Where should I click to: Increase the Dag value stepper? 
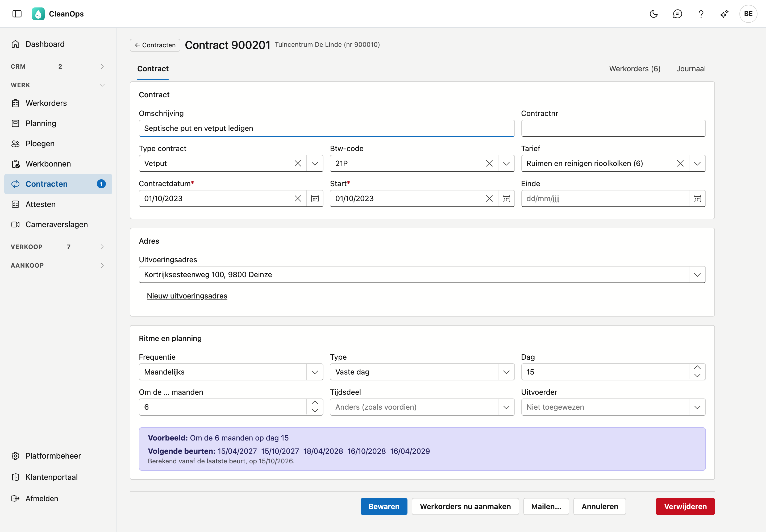pos(697,368)
